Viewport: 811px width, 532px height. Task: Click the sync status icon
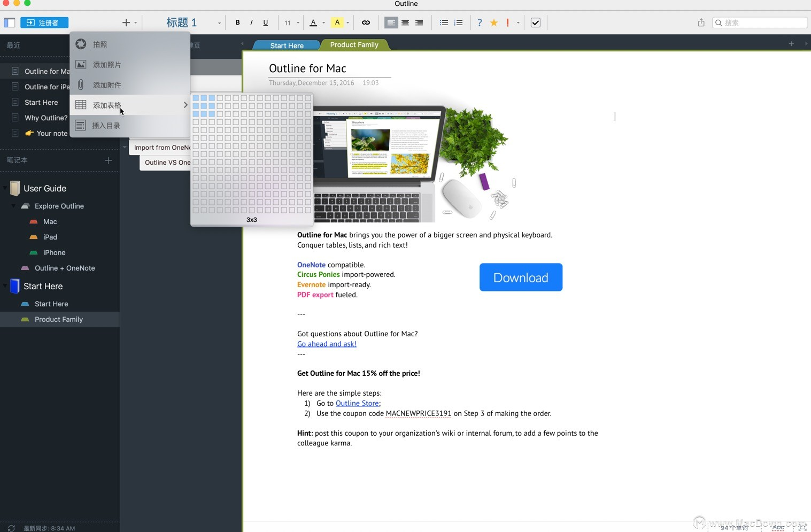11,528
